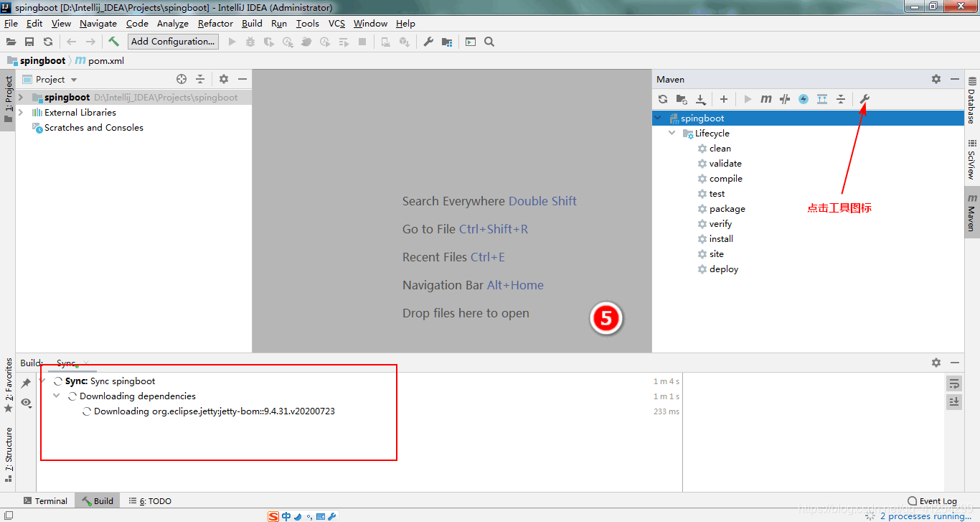Expand the spingboot project node
980x522 pixels.
(x=21, y=97)
